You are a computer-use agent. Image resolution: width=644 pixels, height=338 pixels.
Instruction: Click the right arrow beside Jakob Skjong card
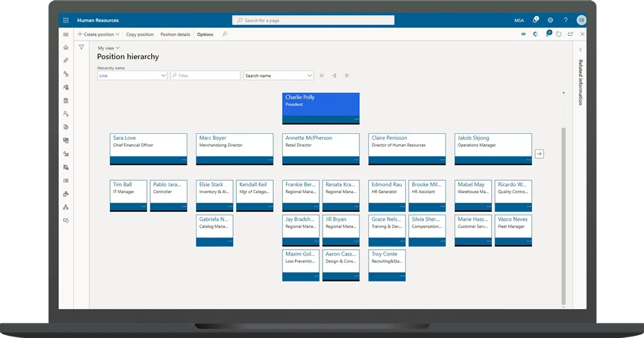point(539,154)
